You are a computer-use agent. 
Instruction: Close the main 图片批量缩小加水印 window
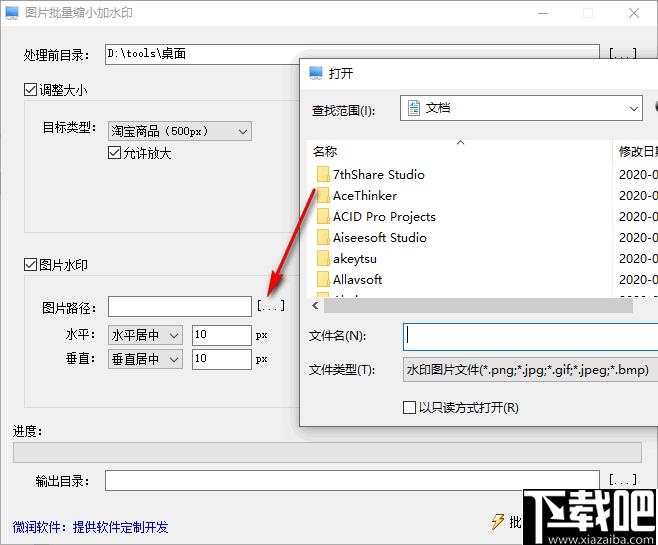[x=634, y=13]
